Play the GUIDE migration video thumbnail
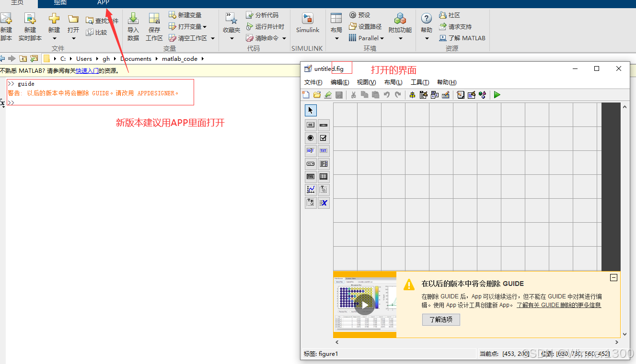This screenshot has width=636, height=364. 365,305
